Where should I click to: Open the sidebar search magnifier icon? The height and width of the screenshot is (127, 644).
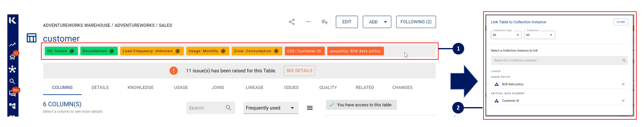click(12, 81)
